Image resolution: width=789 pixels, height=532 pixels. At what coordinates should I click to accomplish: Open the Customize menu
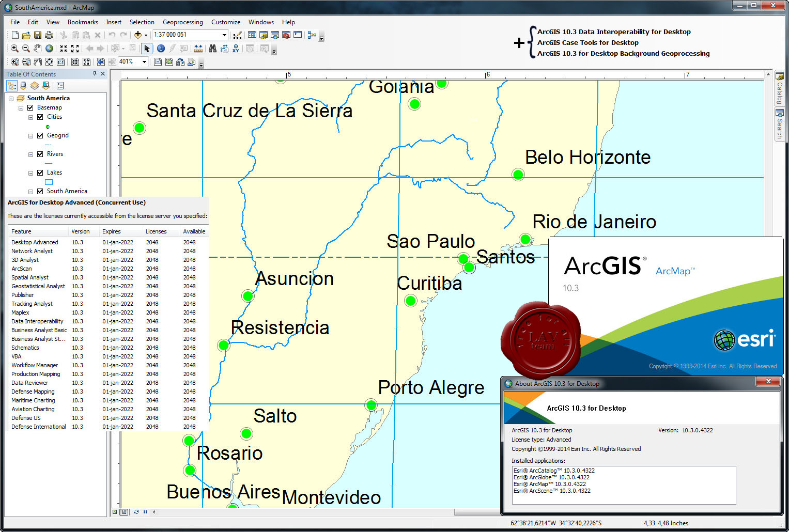point(226,22)
